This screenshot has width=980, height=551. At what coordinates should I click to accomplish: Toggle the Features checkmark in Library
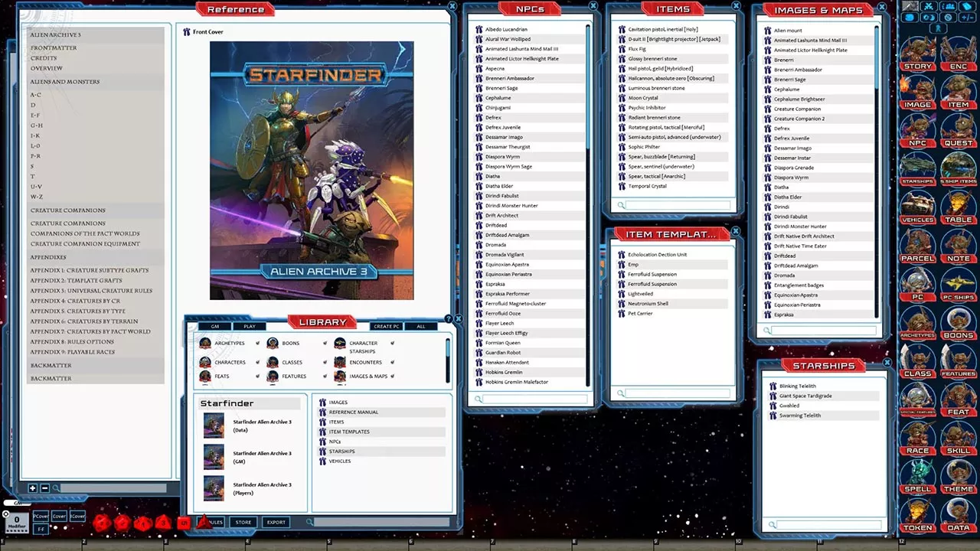tap(325, 376)
